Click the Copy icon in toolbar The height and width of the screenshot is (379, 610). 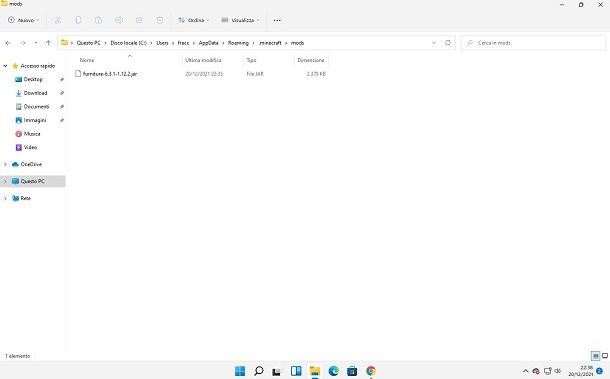pos(78,20)
